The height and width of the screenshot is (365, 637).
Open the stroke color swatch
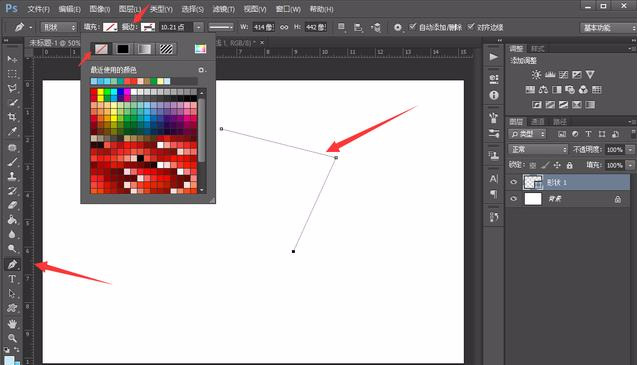click(148, 27)
